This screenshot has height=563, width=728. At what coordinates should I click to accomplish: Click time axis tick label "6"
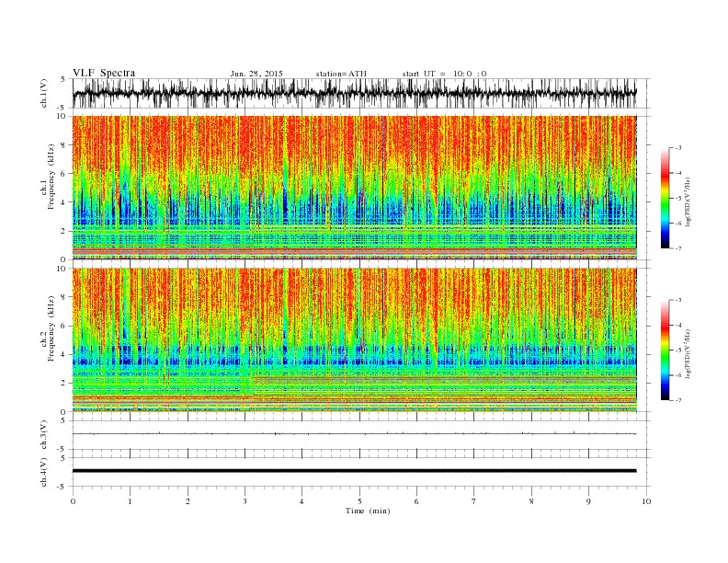417,501
